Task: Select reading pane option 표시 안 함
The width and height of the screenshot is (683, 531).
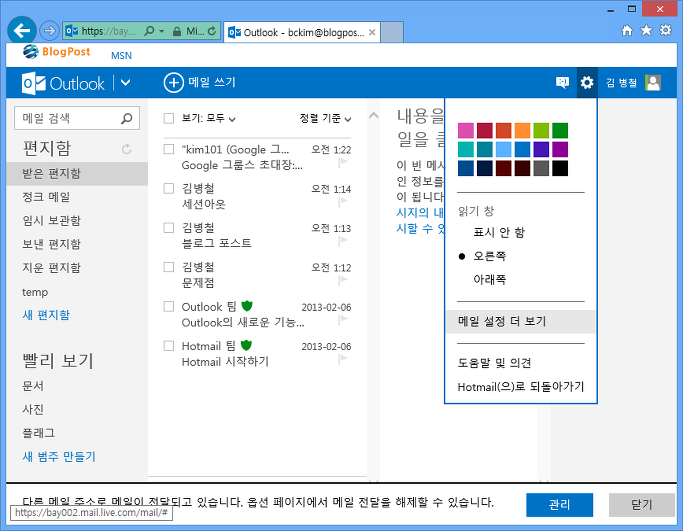Action: (x=499, y=233)
